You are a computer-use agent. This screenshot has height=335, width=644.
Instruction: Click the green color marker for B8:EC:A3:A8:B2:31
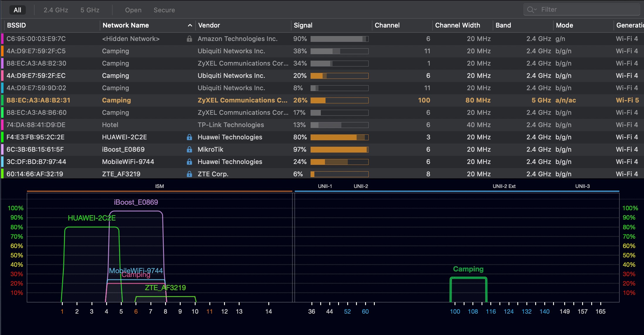click(x=2, y=100)
